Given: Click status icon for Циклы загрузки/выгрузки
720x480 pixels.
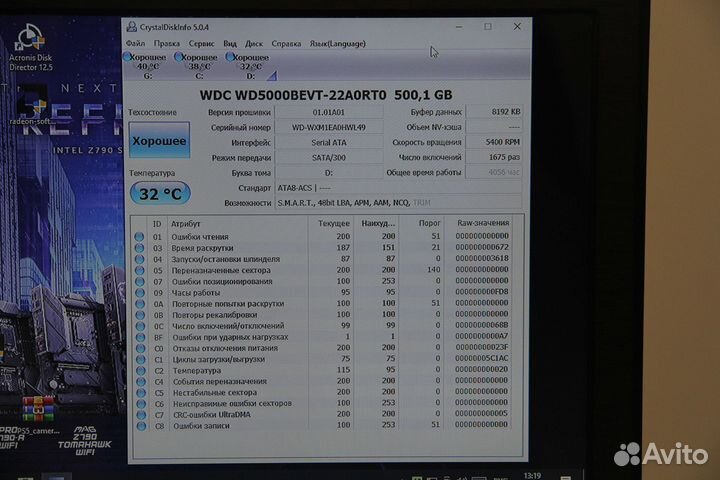Looking at the screenshot, I should click(141, 359).
